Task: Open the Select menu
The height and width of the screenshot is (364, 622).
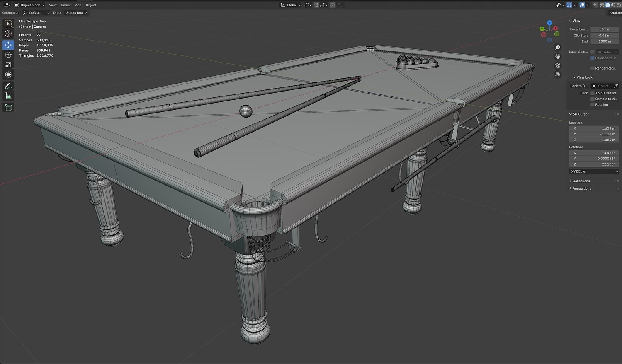Action: tap(66, 5)
